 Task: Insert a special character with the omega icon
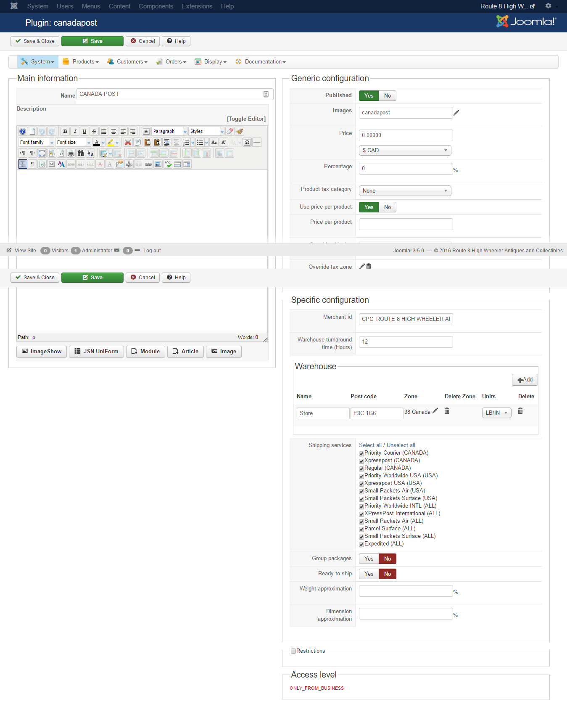pos(247,143)
